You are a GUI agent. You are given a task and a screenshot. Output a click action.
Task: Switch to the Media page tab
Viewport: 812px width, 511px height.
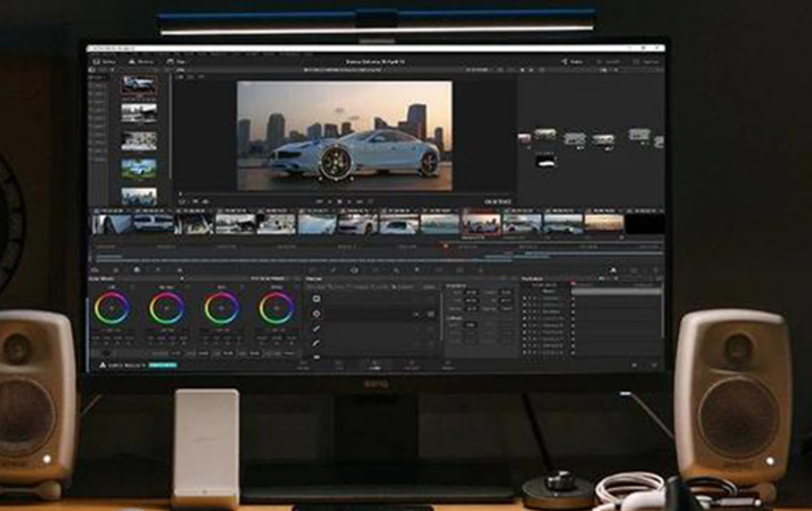(x=304, y=366)
